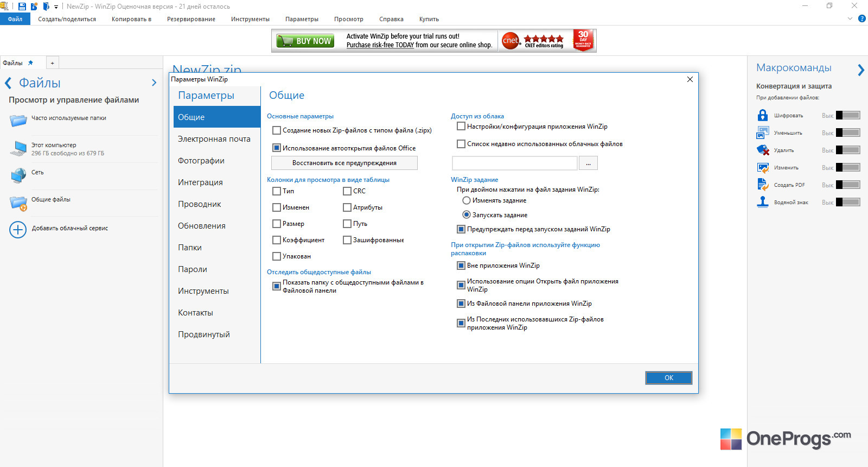
Task: Pin the Файлы tab with star icon
Action: point(30,62)
